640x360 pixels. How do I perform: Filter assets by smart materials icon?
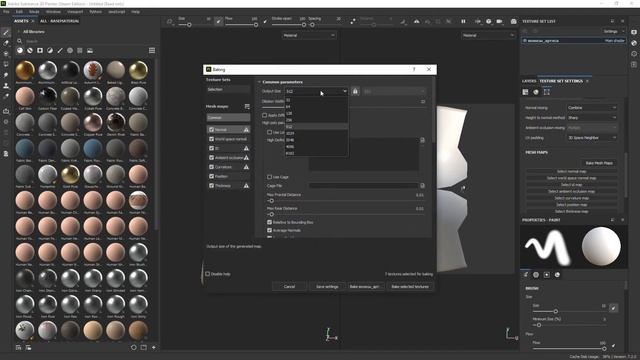coord(30,51)
